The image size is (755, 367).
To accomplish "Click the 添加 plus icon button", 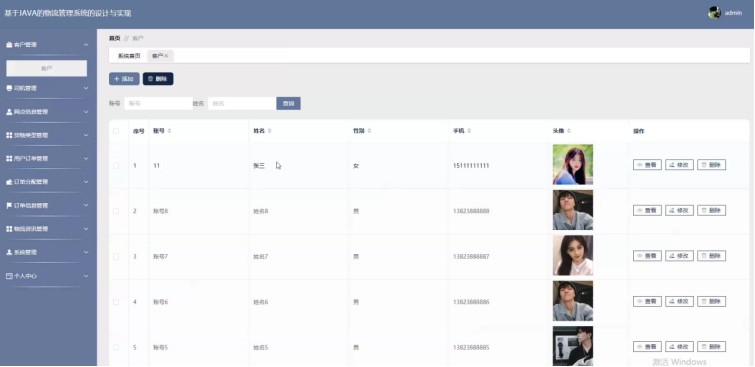I will pos(124,79).
